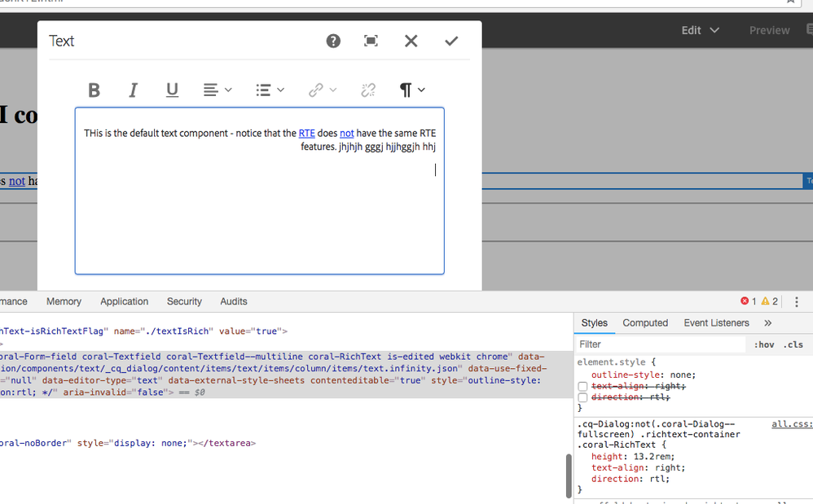
Task: Open the DevTools three-dot menu
Action: (x=796, y=301)
